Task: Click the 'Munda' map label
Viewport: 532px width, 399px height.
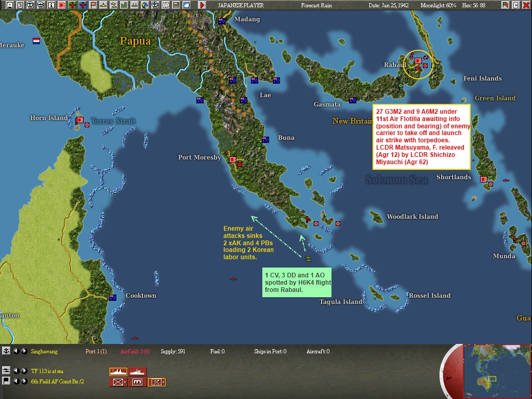Action: 504,256
